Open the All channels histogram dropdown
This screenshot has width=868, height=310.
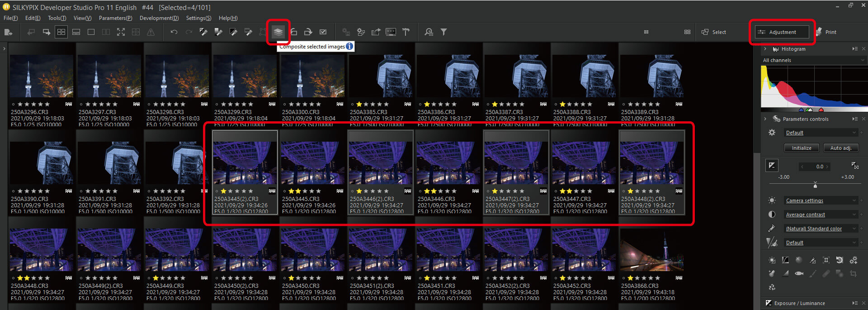coord(814,60)
